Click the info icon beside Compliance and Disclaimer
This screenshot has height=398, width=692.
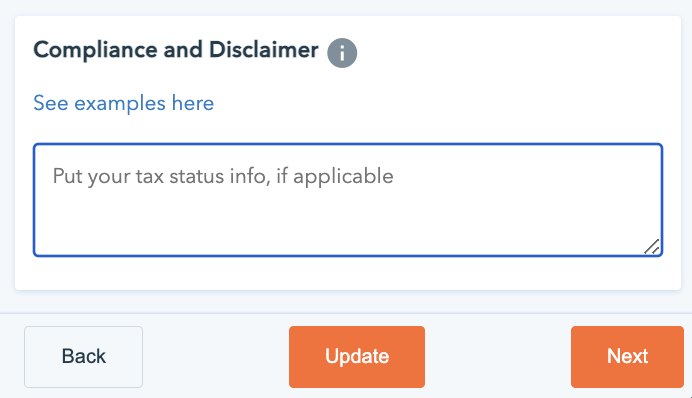pos(342,53)
